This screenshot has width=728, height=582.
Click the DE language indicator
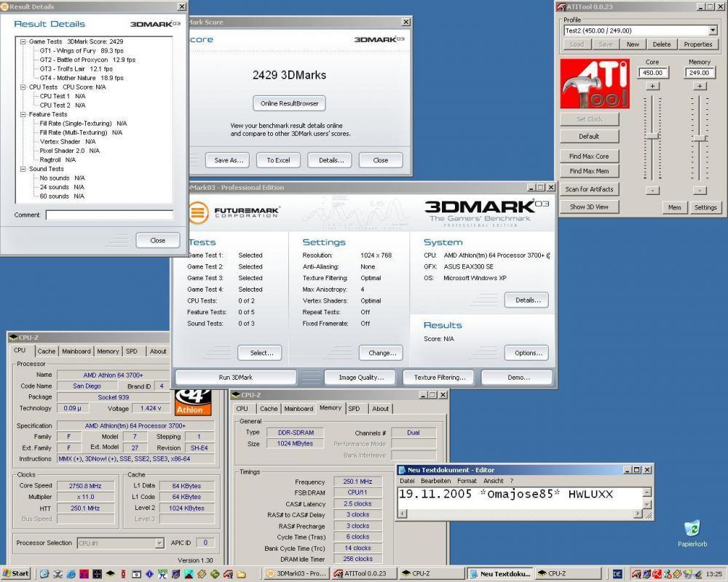coord(617,574)
